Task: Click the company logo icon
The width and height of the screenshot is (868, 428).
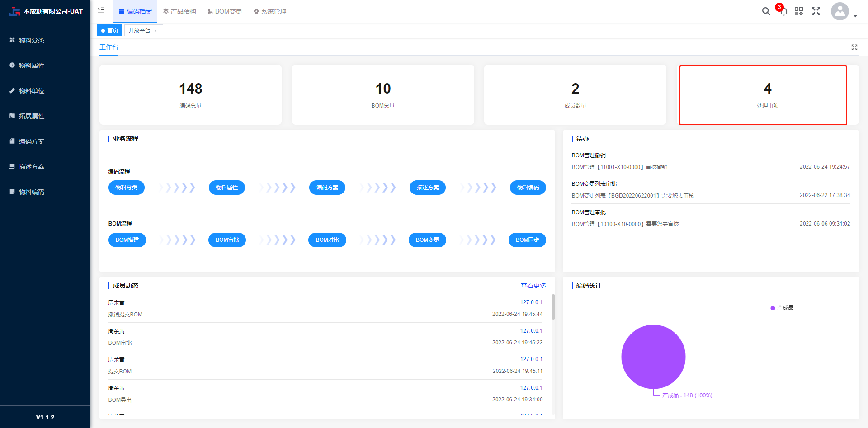Action: pyautogui.click(x=14, y=11)
